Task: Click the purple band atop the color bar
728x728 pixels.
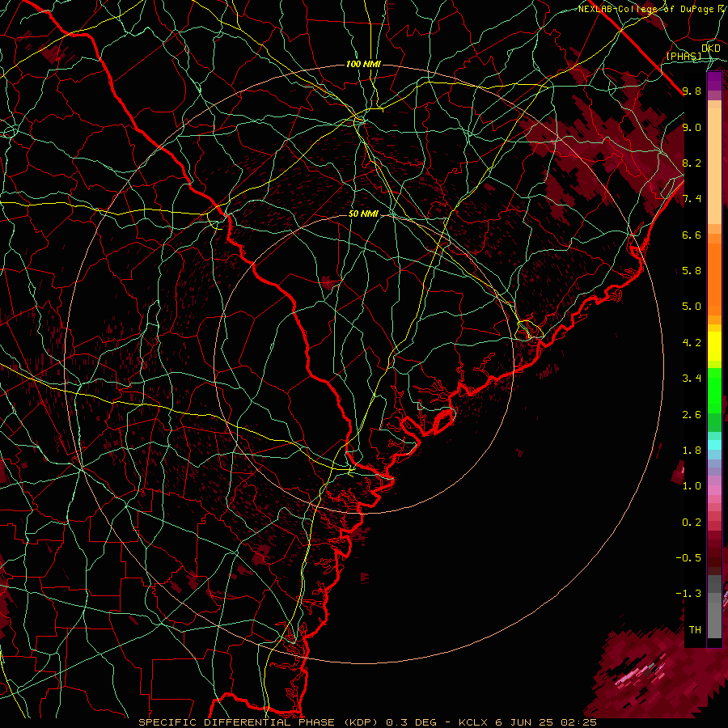Action: click(x=714, y=81)
